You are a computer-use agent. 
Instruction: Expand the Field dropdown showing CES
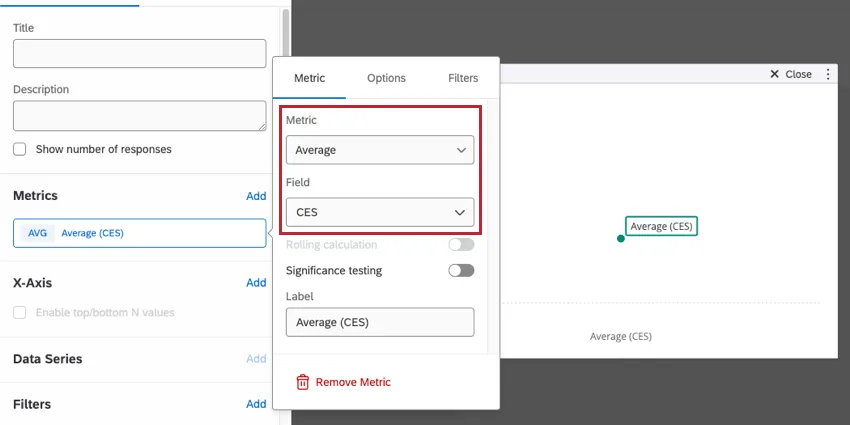(x=379, y=212)
